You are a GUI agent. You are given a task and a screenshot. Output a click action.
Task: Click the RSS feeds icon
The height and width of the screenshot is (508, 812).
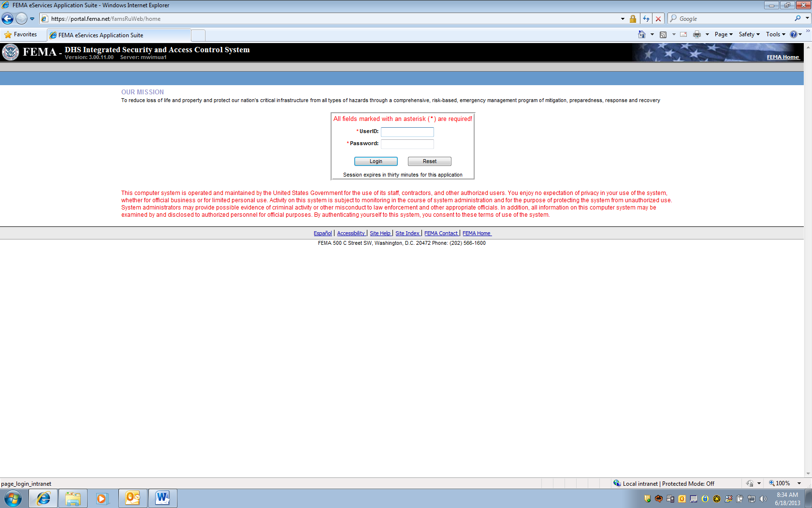[663, 34]
